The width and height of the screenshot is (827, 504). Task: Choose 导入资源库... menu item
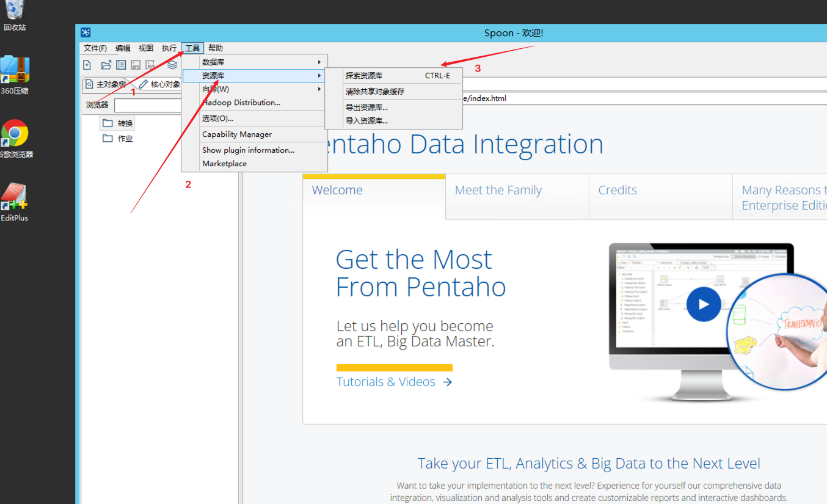tap(393, 121)
